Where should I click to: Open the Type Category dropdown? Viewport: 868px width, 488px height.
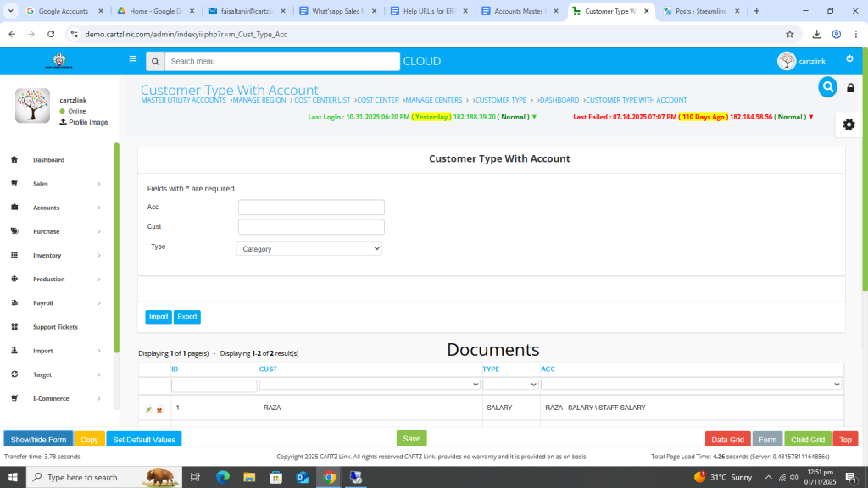[309, 249]
